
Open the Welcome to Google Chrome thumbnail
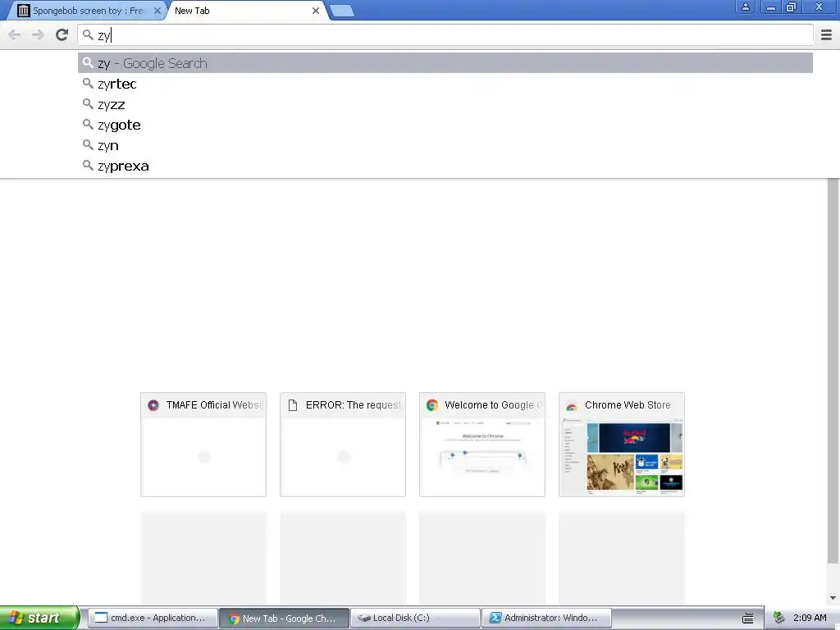(482, 445)
